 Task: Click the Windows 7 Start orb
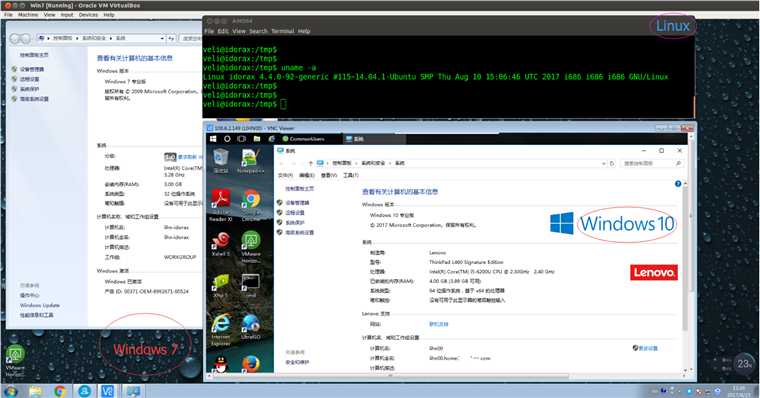10,391
